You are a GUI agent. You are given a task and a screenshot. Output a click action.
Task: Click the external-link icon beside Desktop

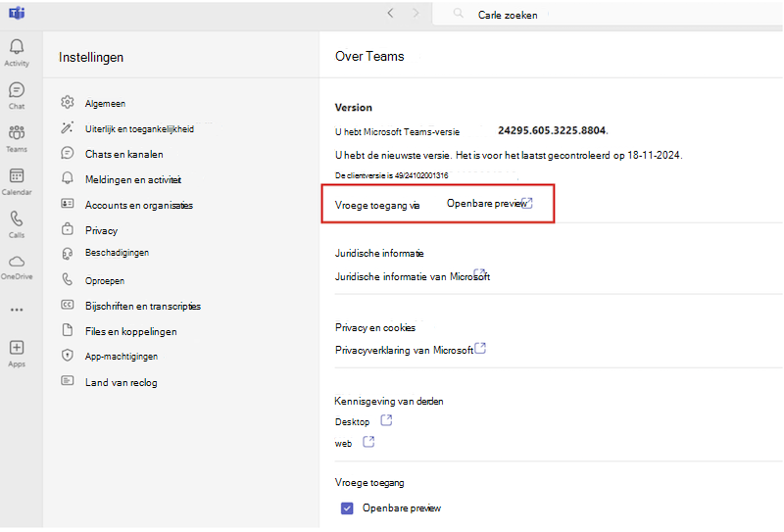[x=386, y=420]
